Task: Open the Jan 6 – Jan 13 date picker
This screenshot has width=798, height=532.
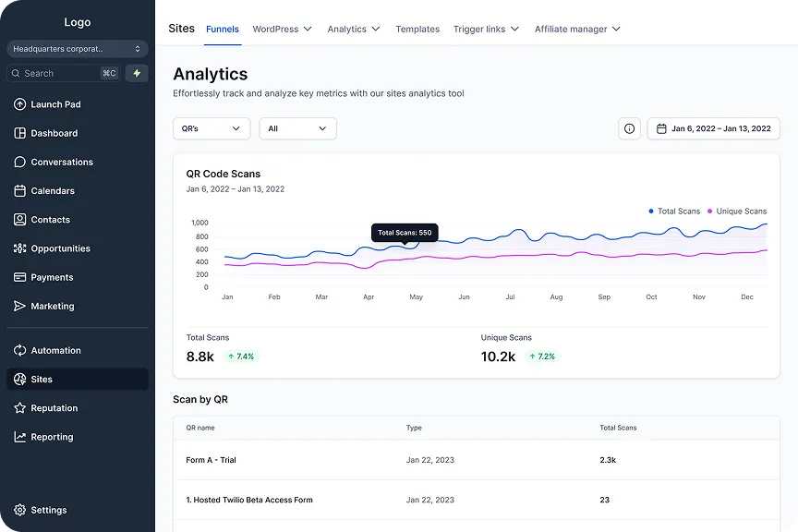Action: (714, 128)
